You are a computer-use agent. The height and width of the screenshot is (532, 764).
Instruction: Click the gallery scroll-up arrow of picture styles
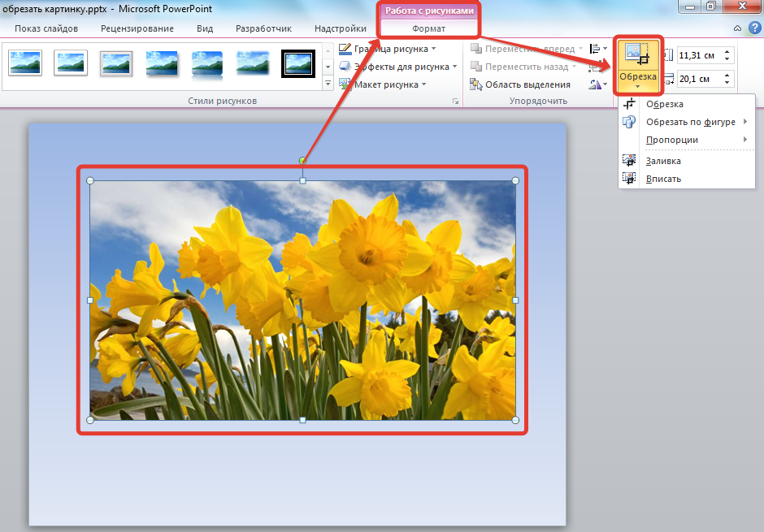[x=328, y=50]
